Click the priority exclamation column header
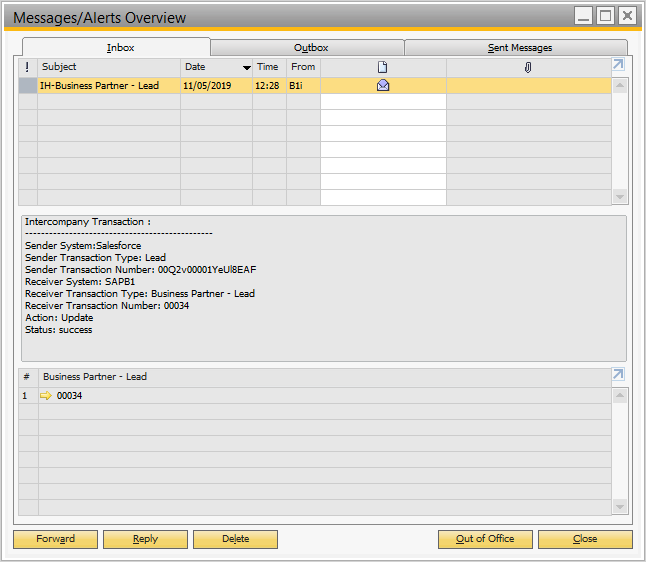 pos(27,67)
